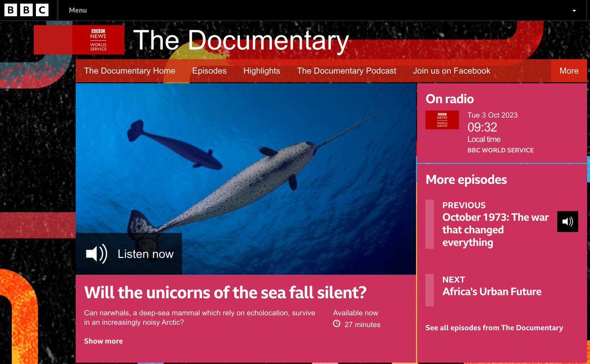Viewport: 590px width, 364px height.
Task: Expand the top-right dropdown arrow
Action: pos(574,10)
